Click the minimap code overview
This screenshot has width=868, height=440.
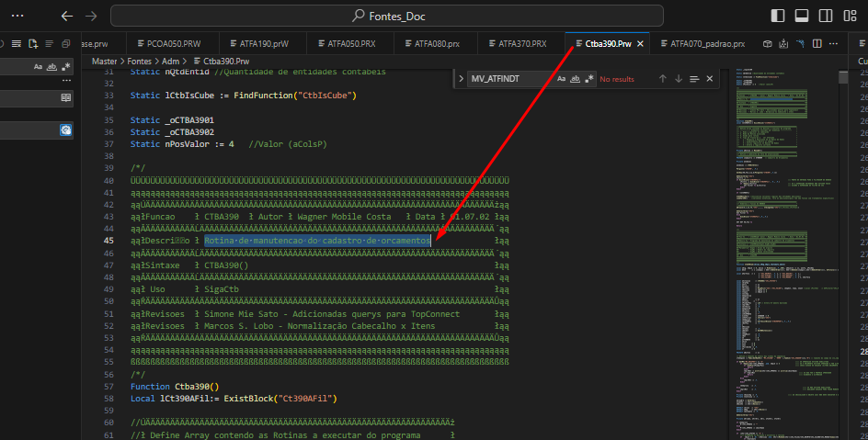coord(787,254)
